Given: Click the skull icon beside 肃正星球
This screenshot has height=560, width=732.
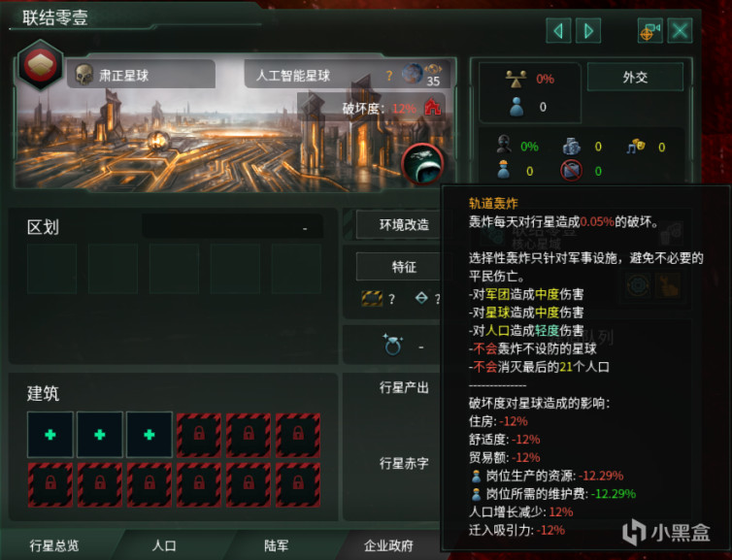Looking at the screenshot, I should 84,75.
